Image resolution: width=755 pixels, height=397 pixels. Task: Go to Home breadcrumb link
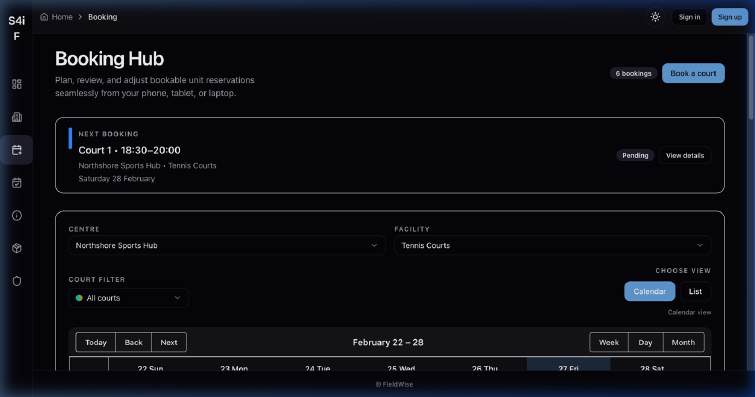[62, 17]
